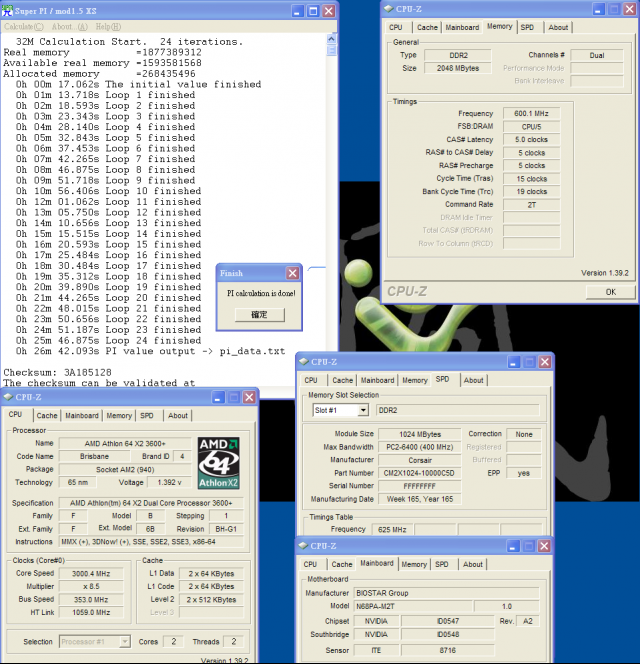Click the Brisbane Code Name value
Screen dimensions: 640x664
94,456
